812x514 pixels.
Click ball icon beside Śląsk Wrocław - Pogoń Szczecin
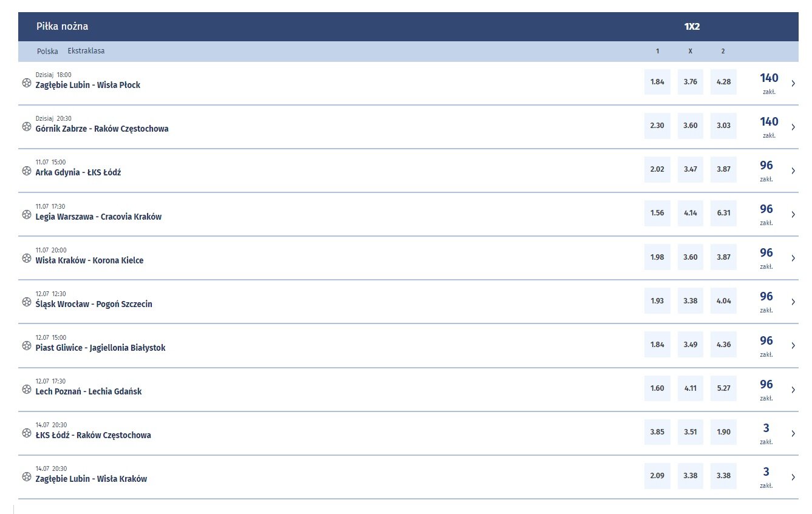click(x=27, y=302)
